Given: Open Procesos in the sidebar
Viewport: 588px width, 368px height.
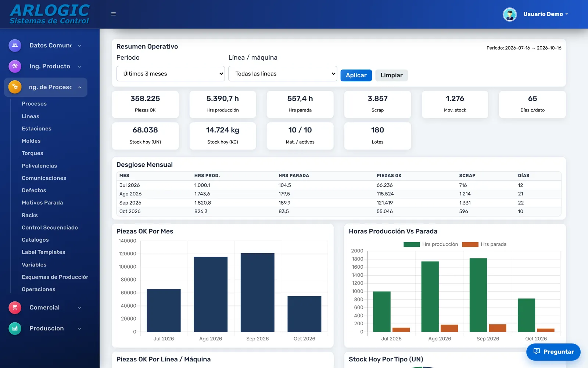Looking at the screenshot, I should point(34,104).
